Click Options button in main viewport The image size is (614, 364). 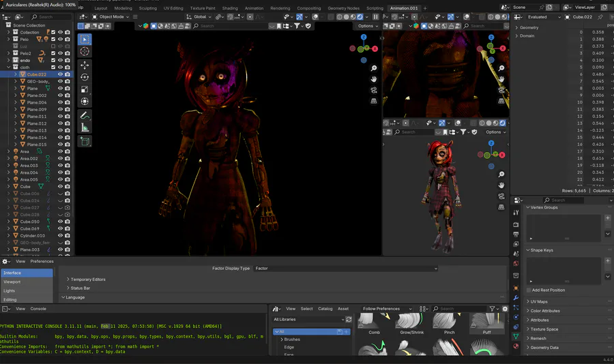pos(368,26)
